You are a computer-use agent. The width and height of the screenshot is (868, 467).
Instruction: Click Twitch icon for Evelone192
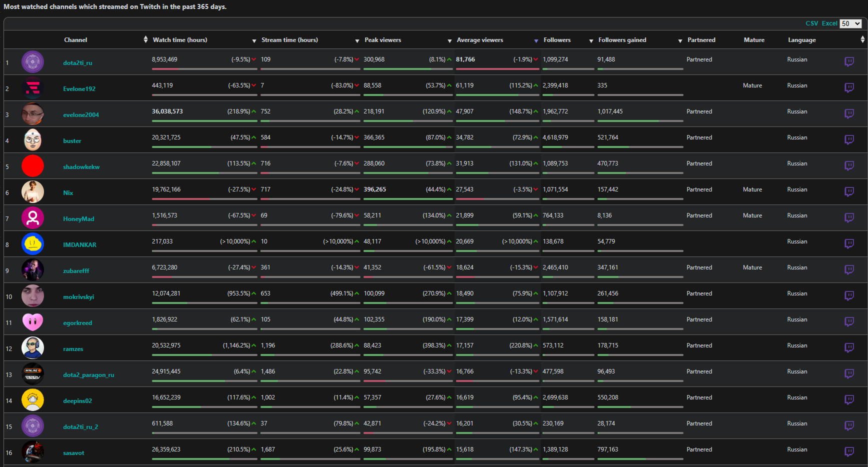[x=849, y=87]
